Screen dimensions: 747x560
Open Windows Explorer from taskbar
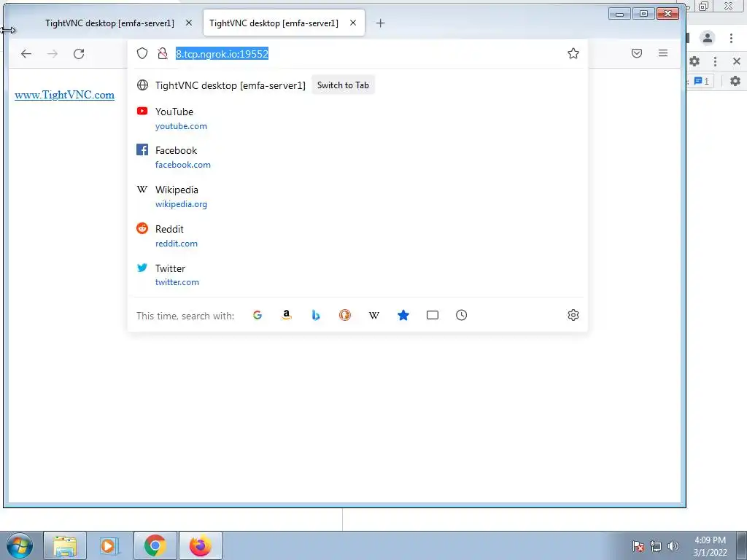tap(65, 545)
